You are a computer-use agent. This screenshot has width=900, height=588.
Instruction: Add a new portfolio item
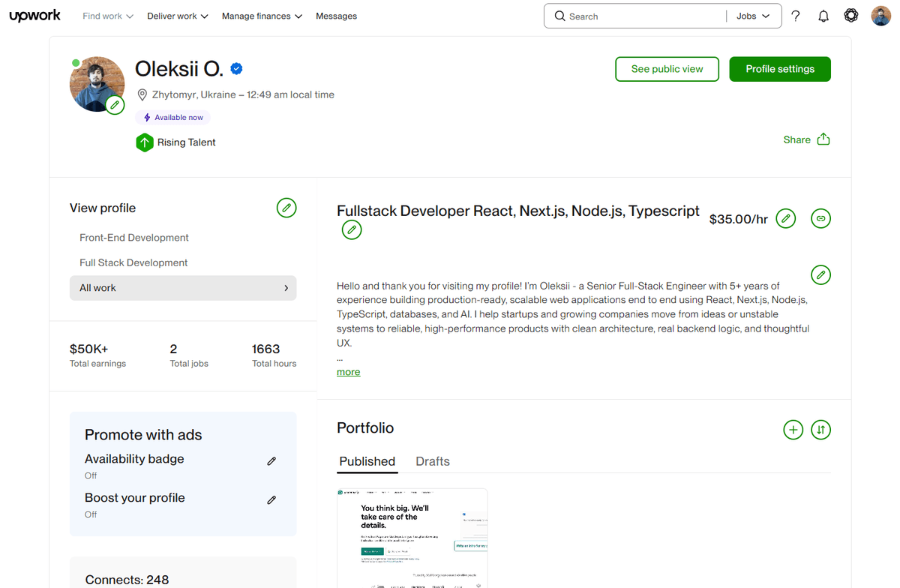pos(793,429)
